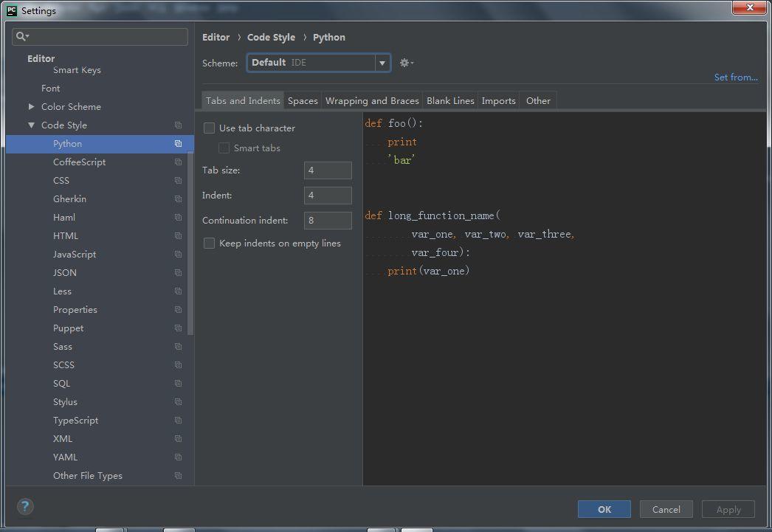Click the copy icon beside XML

178,439
